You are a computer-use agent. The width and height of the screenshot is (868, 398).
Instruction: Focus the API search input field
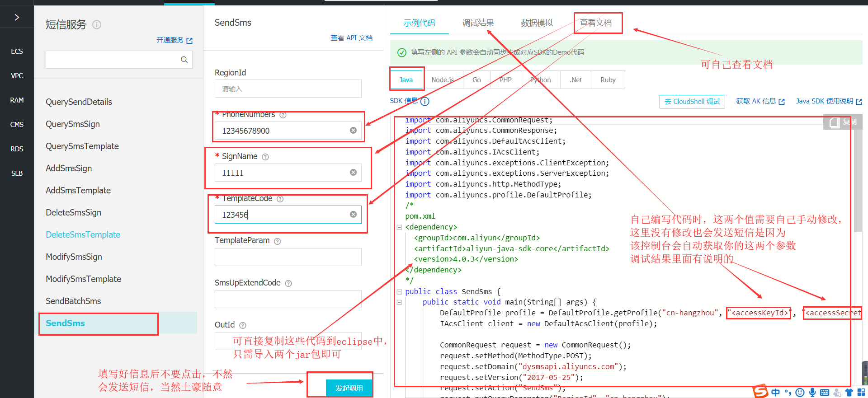pyautogui.click(x=119, y=60)
